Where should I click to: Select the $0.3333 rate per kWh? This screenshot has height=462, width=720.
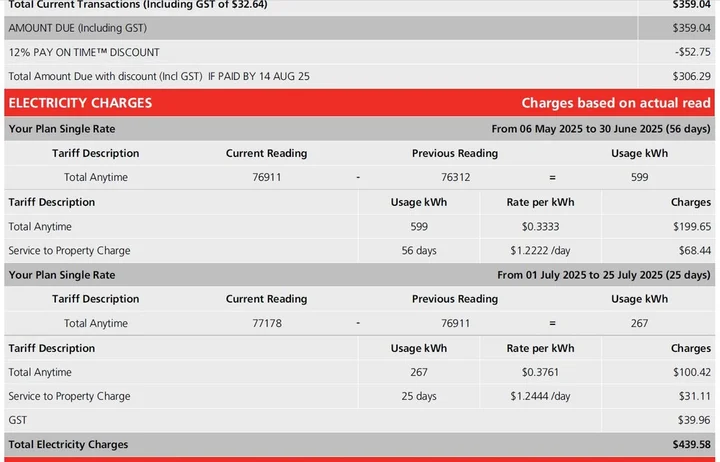tap(540, 227)
